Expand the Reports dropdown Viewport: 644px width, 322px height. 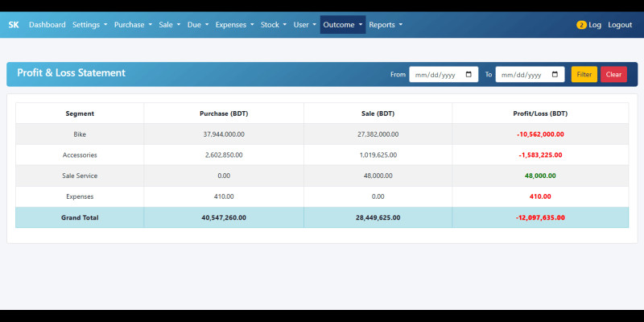point(386,25)
